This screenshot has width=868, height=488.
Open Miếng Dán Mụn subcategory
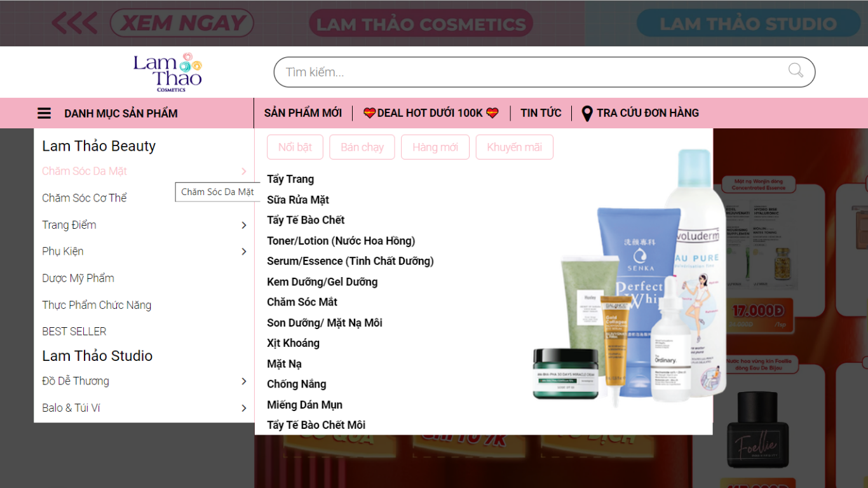(304, 405)
